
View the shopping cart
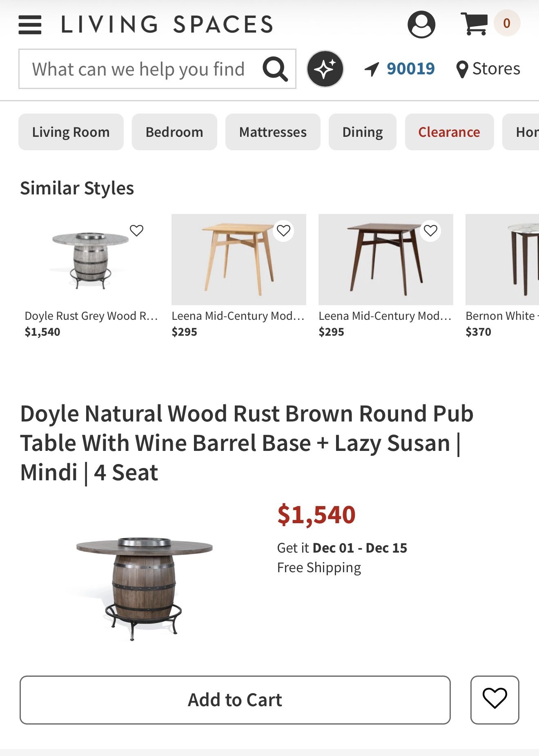click(x=474, y=24)
